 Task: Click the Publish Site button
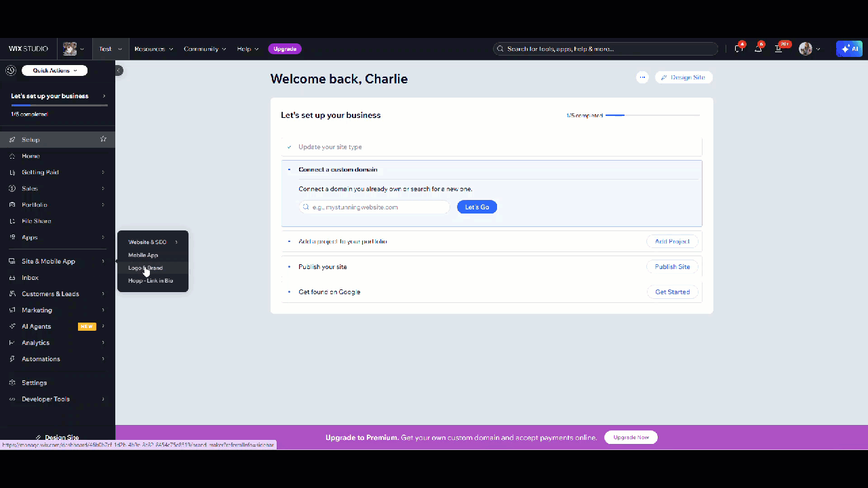(672, 266)
